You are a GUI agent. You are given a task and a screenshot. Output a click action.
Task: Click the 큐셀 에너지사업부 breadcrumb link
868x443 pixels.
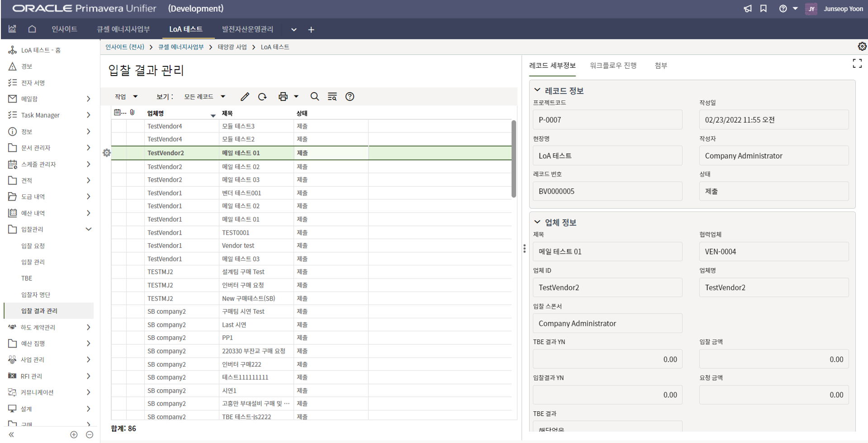181,47
